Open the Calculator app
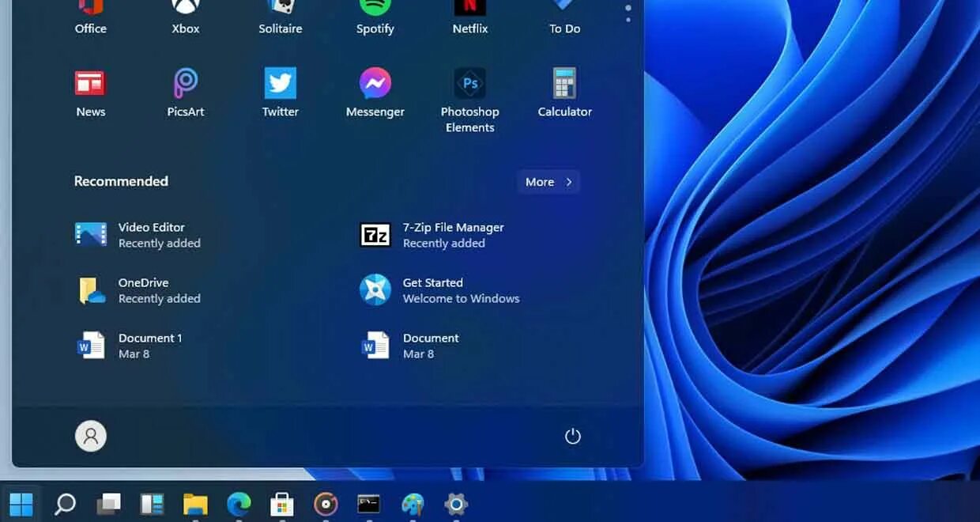Viewport: 980px width, 522px height. tap(565, 93)
